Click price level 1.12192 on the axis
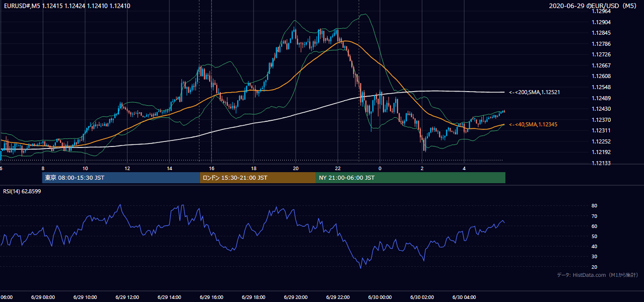The height and width of the screenshot is (302, 644). pos(601,152)
